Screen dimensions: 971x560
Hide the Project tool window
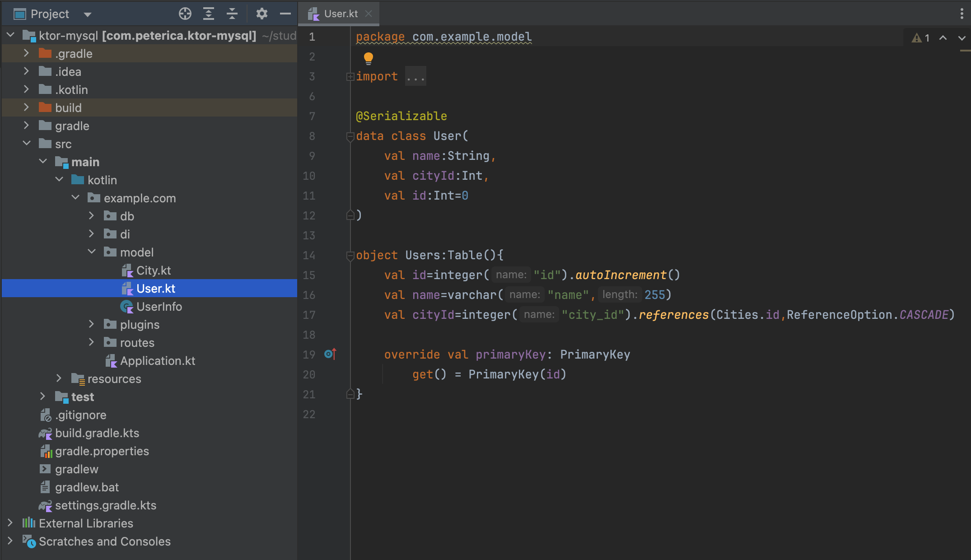coord(285,14)
